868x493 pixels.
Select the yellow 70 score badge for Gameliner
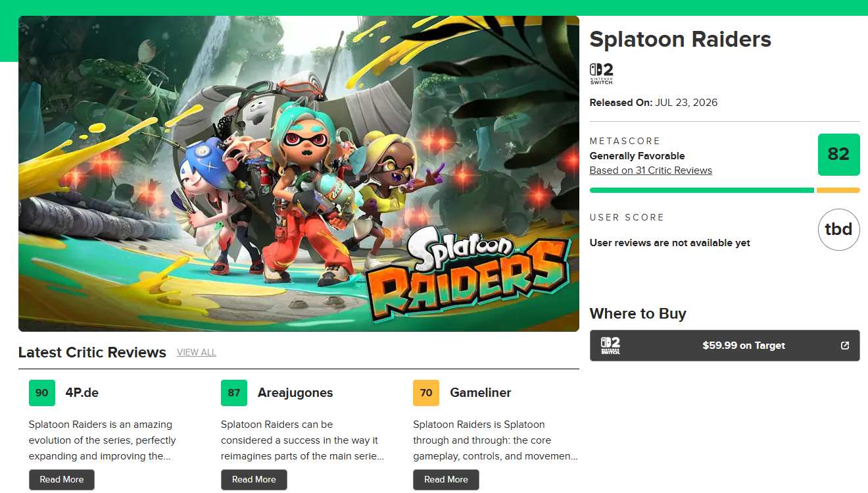[x=426, y=393]
